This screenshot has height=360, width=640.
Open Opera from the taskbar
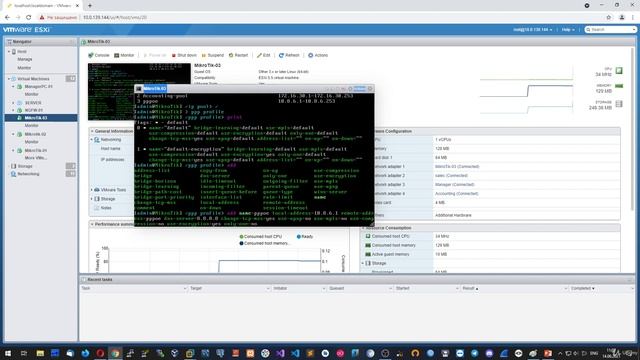coord(100,353)
